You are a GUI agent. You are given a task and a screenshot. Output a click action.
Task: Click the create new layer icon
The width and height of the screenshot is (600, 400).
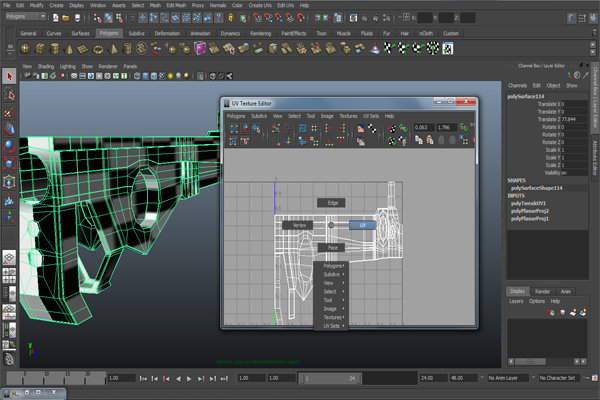point(572,313)
